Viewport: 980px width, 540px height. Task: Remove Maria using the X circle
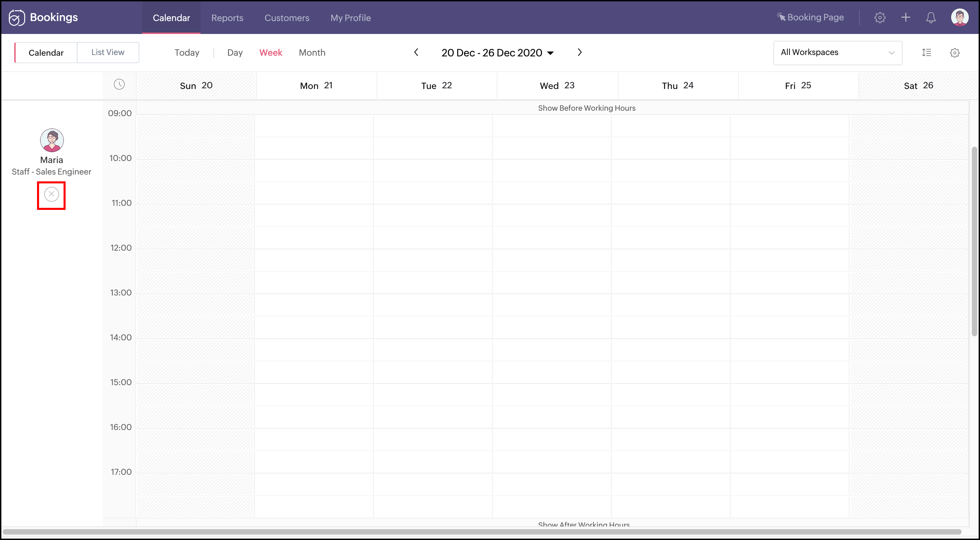click(51, 194)
